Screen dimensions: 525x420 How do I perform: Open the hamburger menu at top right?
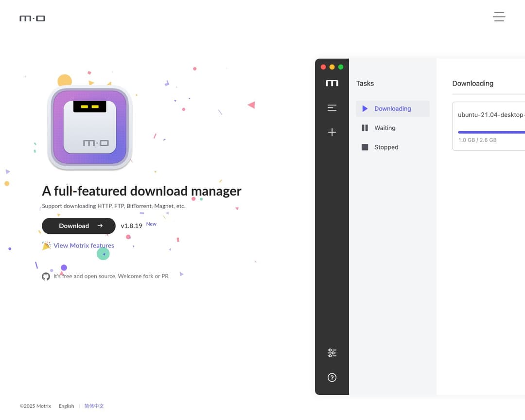499,17
